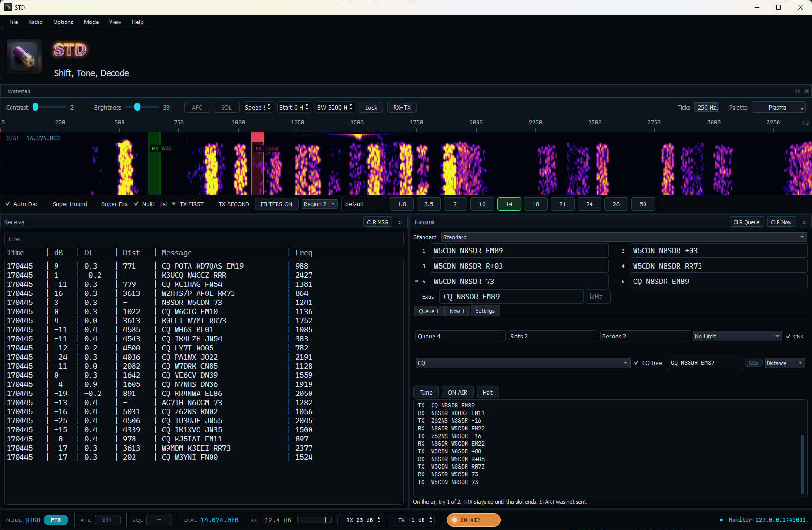Screen dimensions: 812x530
Task: Close the Receive panel with its X icon
Action: tap(400, 222)
